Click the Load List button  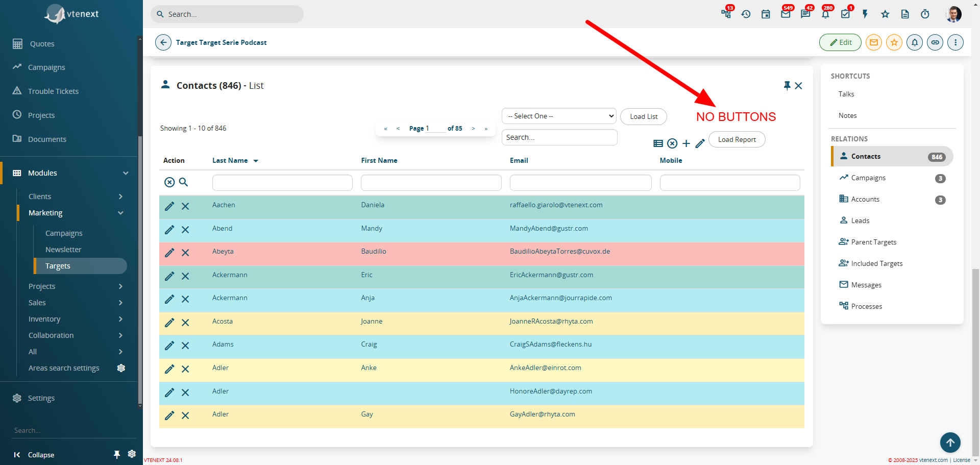[644, 116]
